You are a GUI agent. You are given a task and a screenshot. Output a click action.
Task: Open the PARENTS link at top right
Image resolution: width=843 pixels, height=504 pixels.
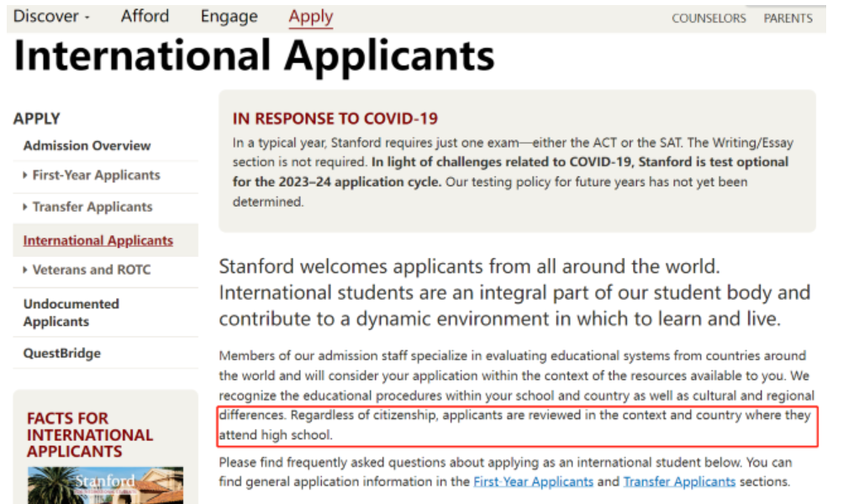point(788,18)
